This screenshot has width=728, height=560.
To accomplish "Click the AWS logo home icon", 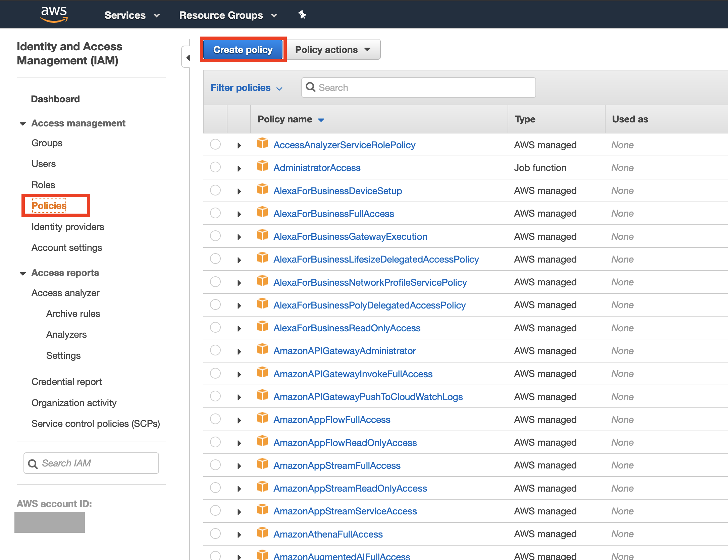I will click(54, 14).
